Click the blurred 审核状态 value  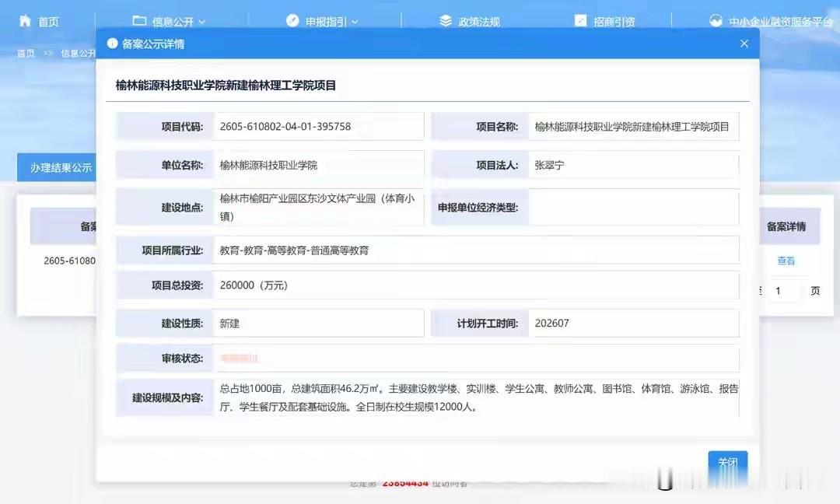[240, 358]
